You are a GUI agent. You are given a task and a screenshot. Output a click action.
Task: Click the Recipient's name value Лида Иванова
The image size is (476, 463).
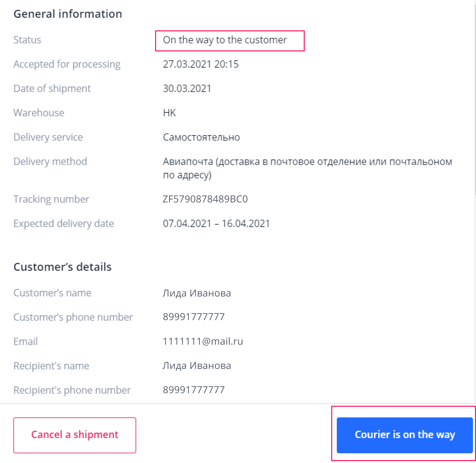point(197,366)
